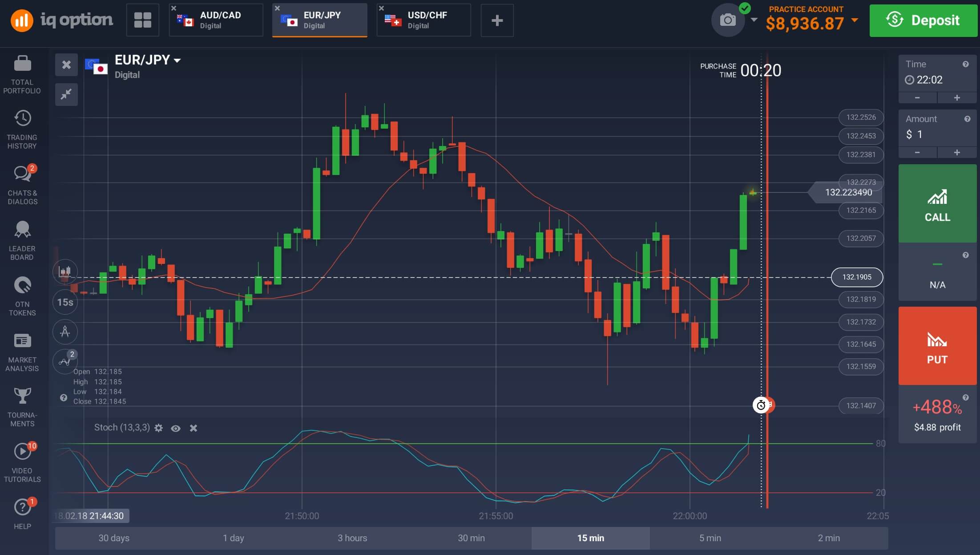The image size is (980, 555).
Task: Increase the Amount with plus stepper
Action: [957, 153]
